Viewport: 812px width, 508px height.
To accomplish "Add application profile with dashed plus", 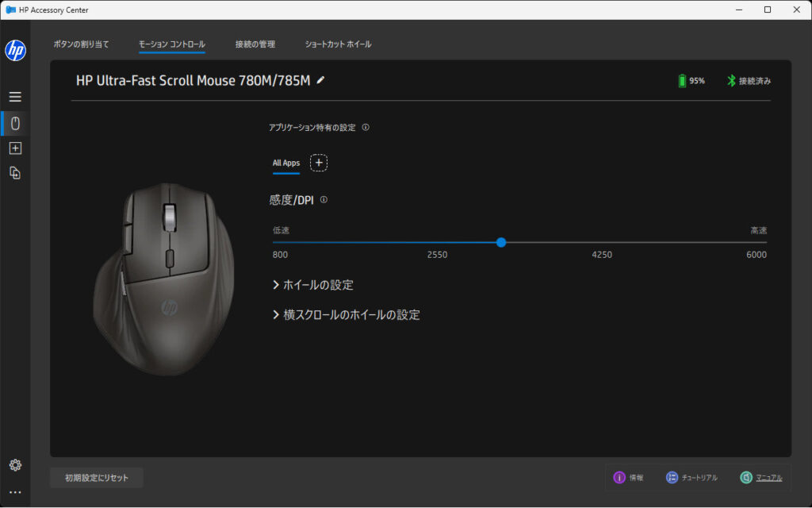I will [319, 163].
